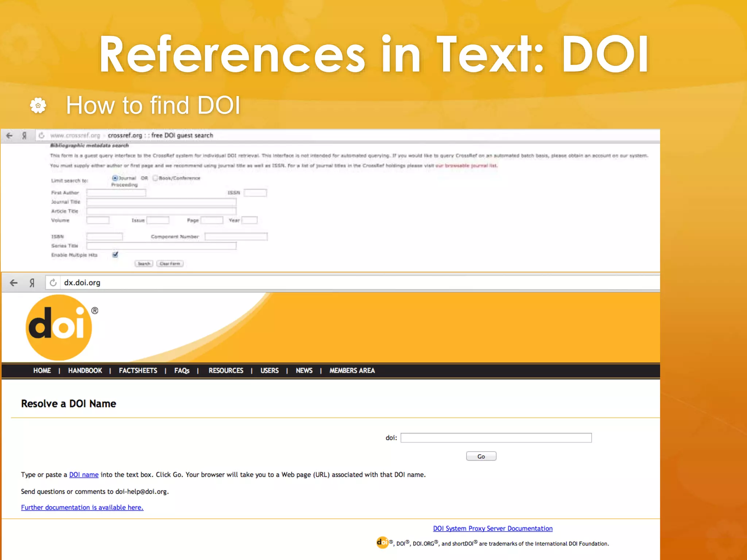Click the Component Number input field

pos(236,237)
